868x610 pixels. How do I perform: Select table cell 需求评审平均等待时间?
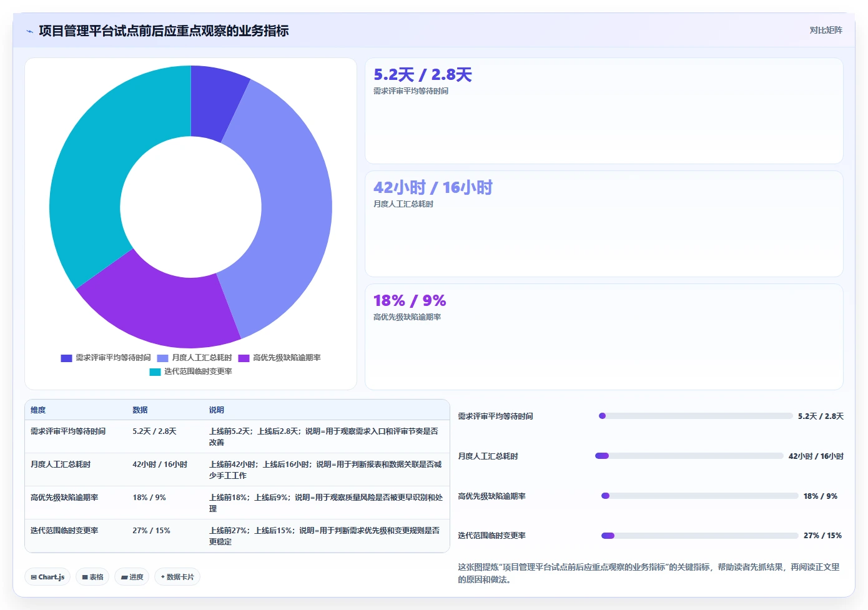tap(68, 431)
